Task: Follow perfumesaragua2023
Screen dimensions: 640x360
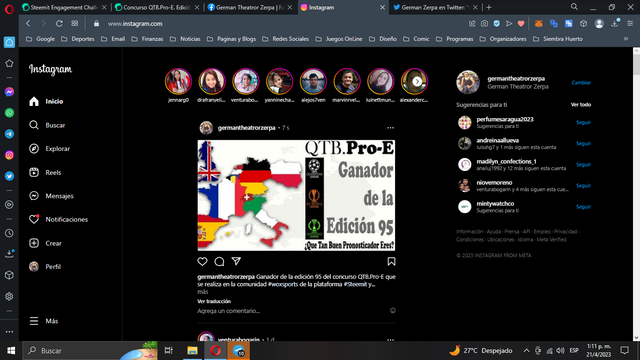Action: (583, 122)
